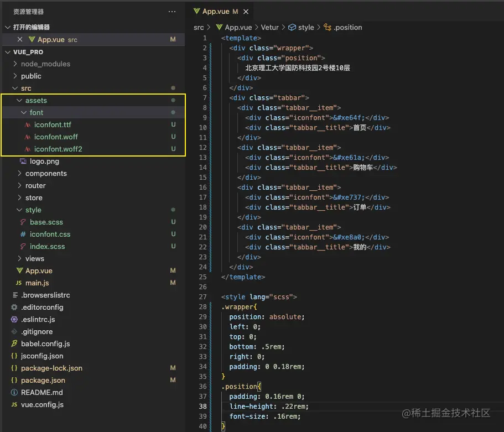Screen dimensions: 504x432
Task: Expand the store folder
Action: click(19, 197)
